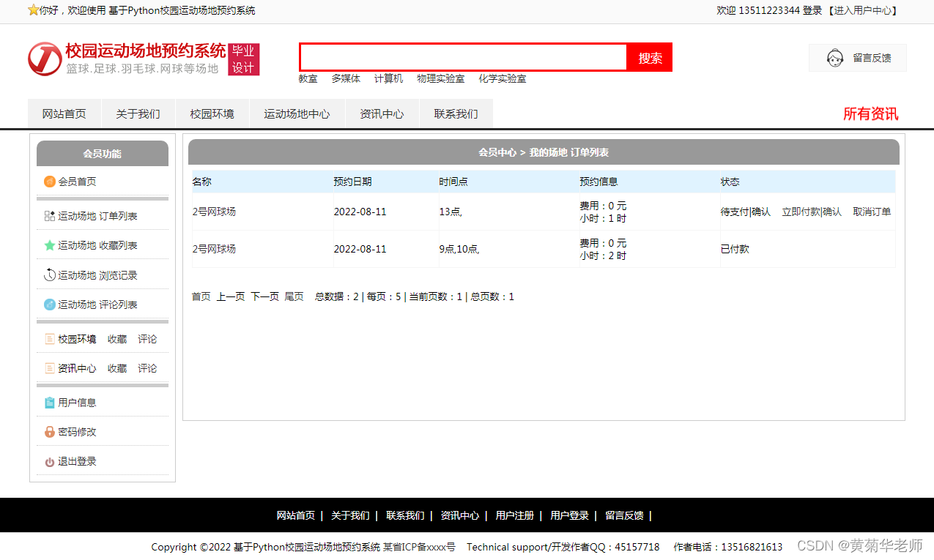The width and height of the screenshot is (934, 560).
Task: Open 网站首页 in the navigation bar
Action: coord(64,113)
